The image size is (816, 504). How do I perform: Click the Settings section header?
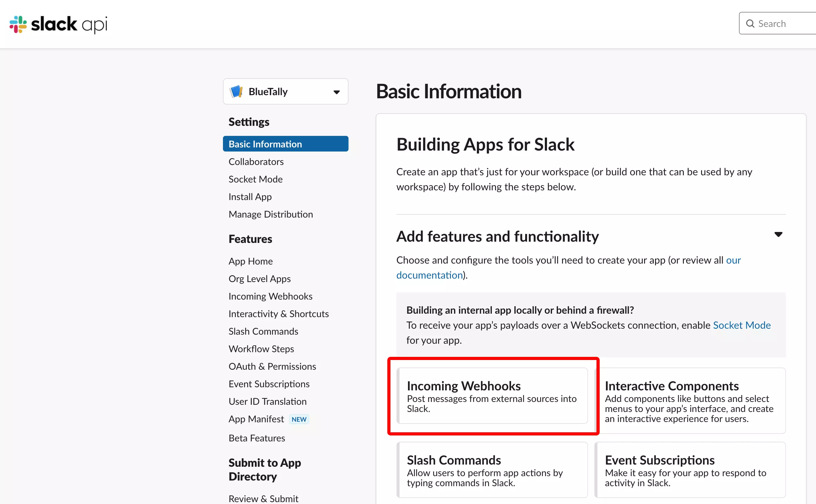(x=249, y=122)
